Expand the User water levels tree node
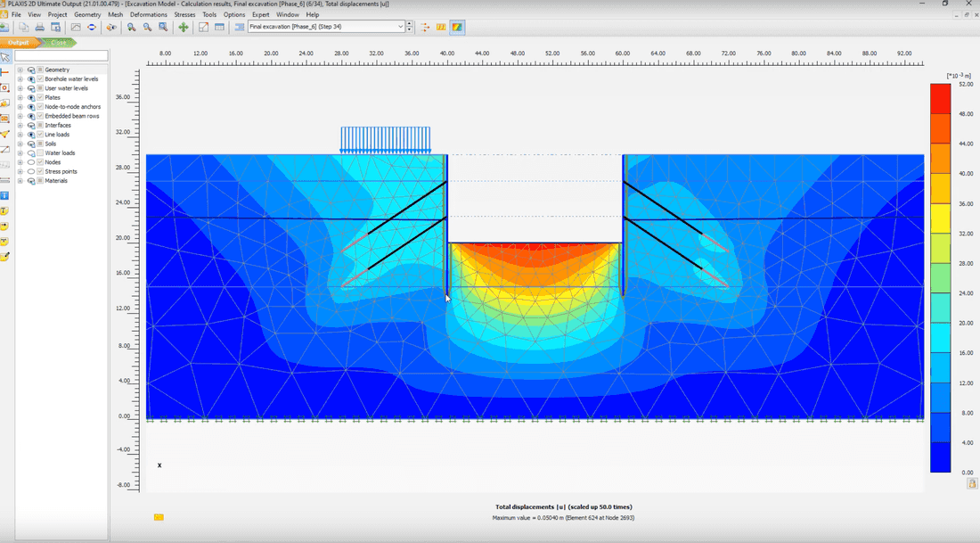This screenshot has height=543, width=980. tap(20, 88)
